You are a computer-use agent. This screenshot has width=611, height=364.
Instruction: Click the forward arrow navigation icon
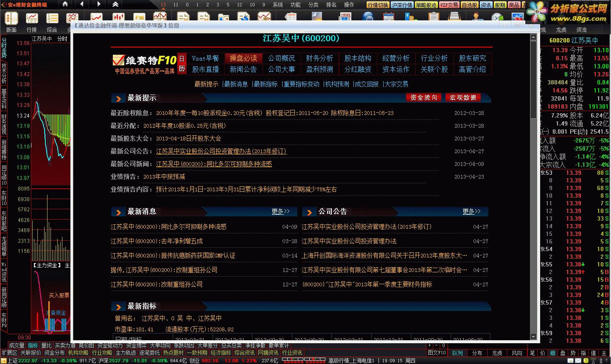[x=98, y=4]
